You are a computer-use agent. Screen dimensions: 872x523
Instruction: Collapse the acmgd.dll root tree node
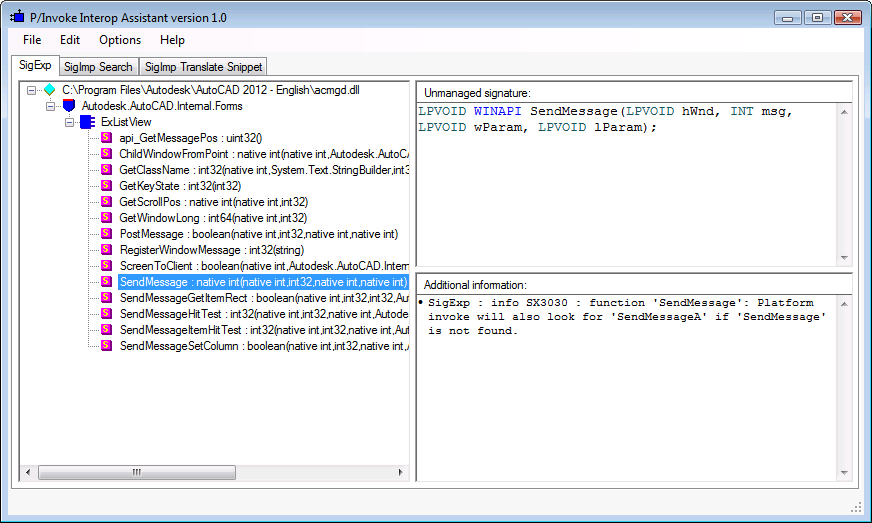[32, 90]
